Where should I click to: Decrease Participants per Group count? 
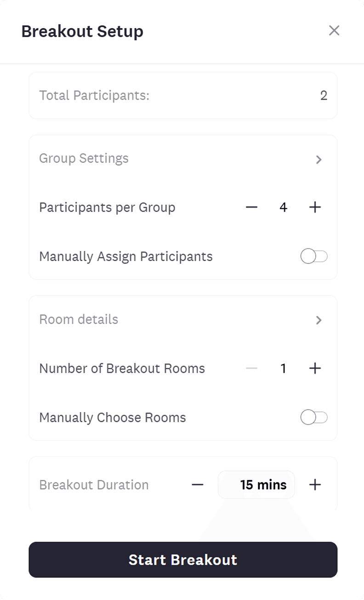coord(251,207)
